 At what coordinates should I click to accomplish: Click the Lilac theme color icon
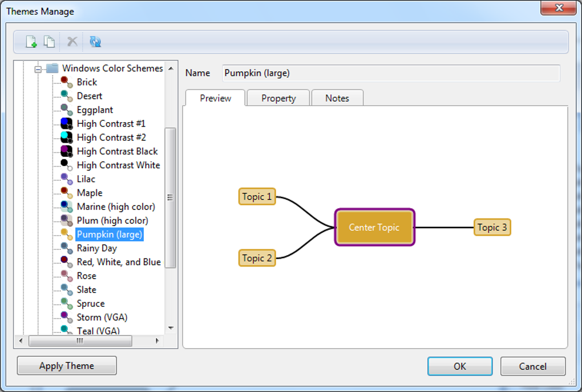click(x=67, y=179)
